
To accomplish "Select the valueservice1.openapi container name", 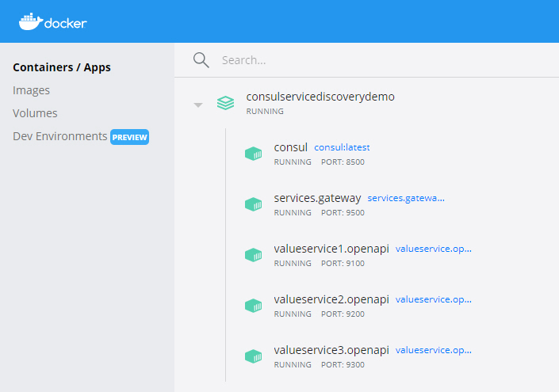I will 331,249.
